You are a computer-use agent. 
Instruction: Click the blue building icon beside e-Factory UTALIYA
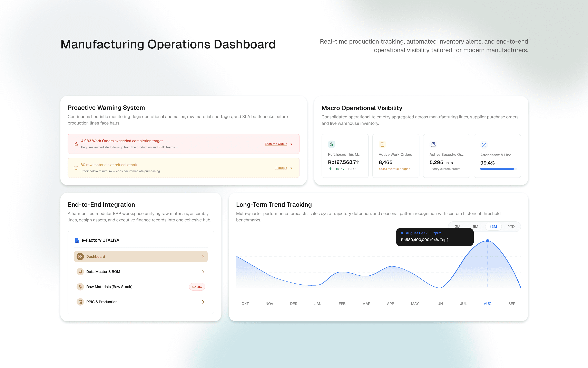77,240
